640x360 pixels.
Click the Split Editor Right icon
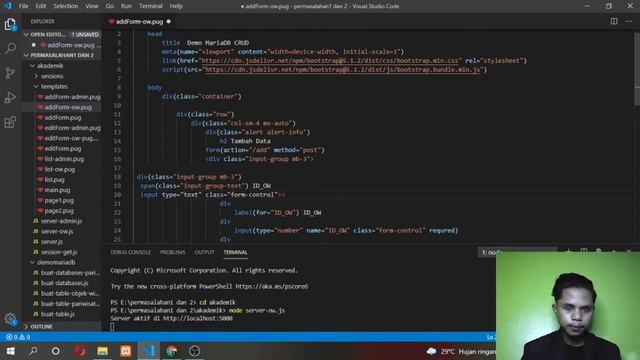point(614,21)
